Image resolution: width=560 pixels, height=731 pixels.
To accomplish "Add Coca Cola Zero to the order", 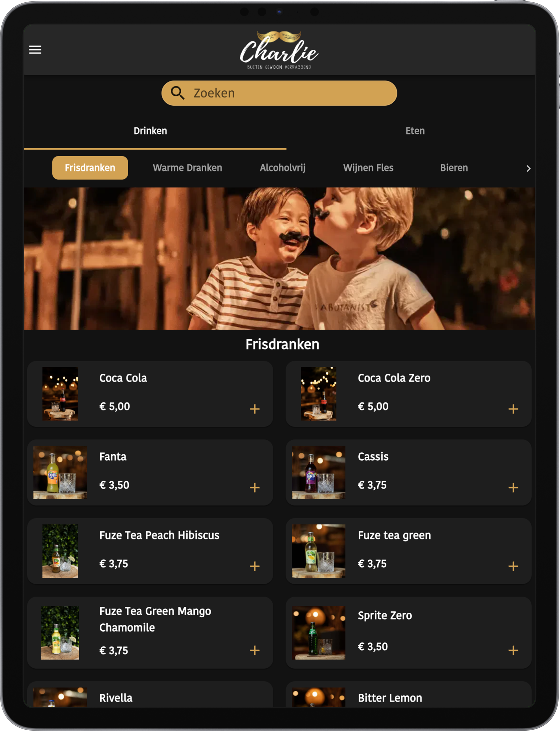I will pyautogui.click(x=513, y=408).
